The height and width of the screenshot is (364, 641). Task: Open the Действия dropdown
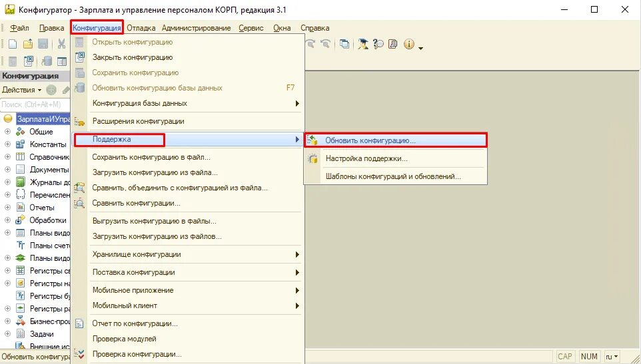(x=22, y=90)
